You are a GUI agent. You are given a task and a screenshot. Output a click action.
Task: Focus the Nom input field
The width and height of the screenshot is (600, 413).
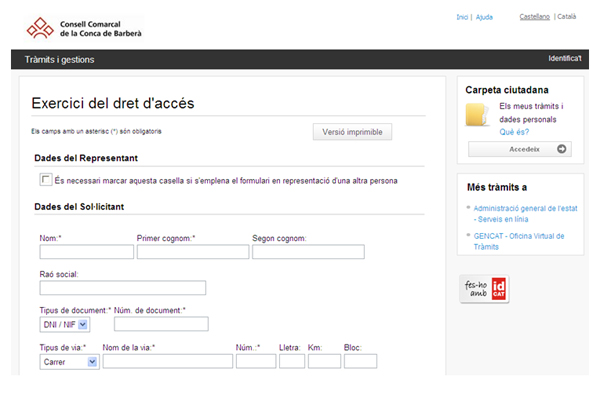pos(86,252)
